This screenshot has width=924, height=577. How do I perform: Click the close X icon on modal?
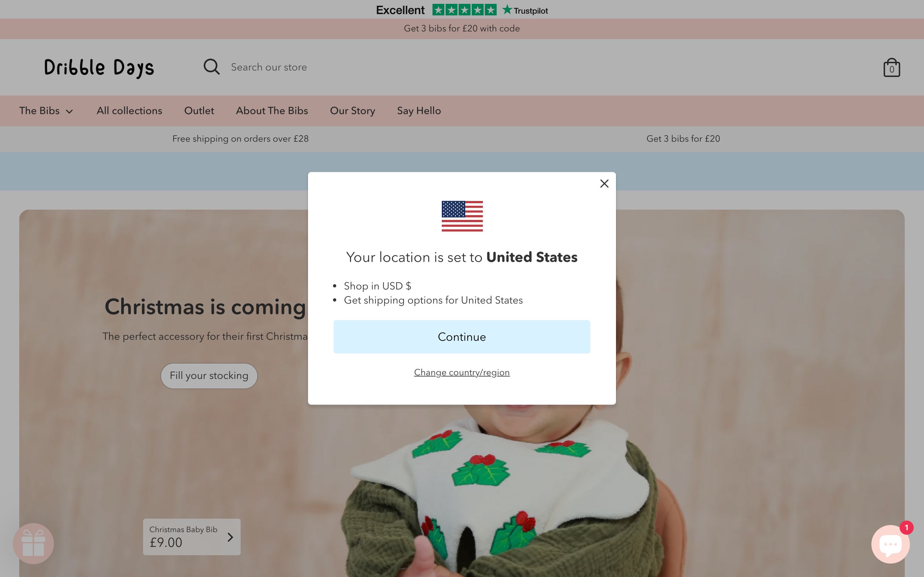point(604,183)
